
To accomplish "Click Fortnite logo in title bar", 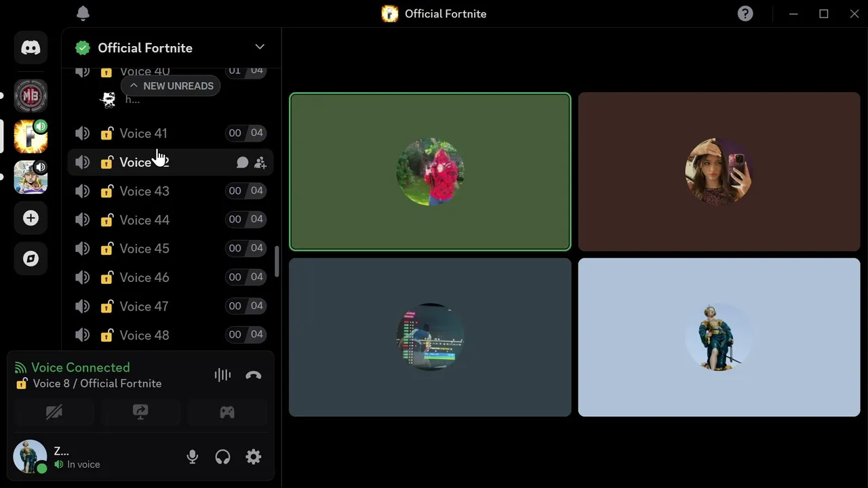I will click(390, 14).
